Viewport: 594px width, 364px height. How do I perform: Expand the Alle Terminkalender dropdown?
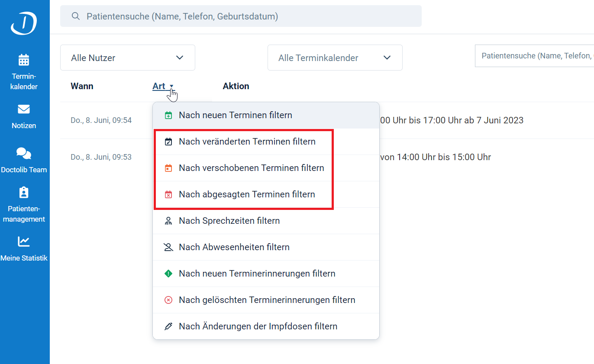pyautogui.click(x=335, y=58)
